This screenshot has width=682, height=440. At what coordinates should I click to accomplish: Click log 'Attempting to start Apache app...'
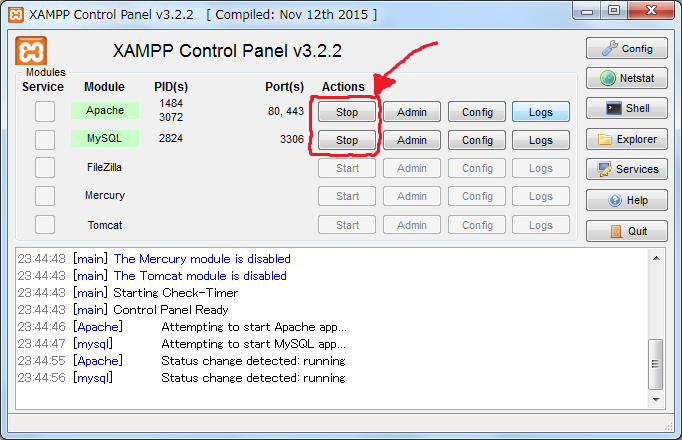point(254,327)
